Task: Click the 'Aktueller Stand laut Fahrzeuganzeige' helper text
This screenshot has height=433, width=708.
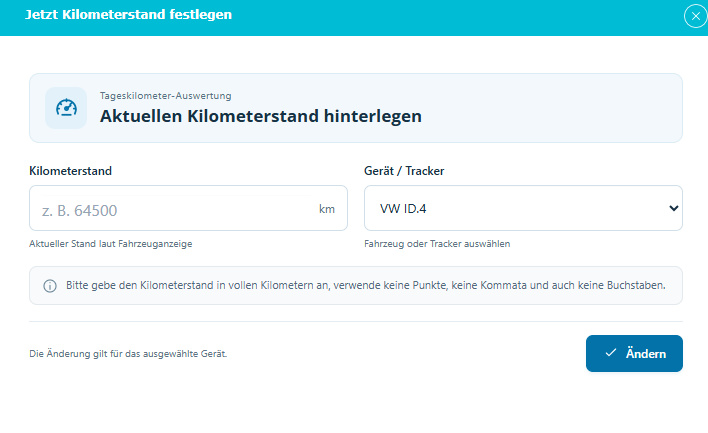Action: (x=111, y=244)
